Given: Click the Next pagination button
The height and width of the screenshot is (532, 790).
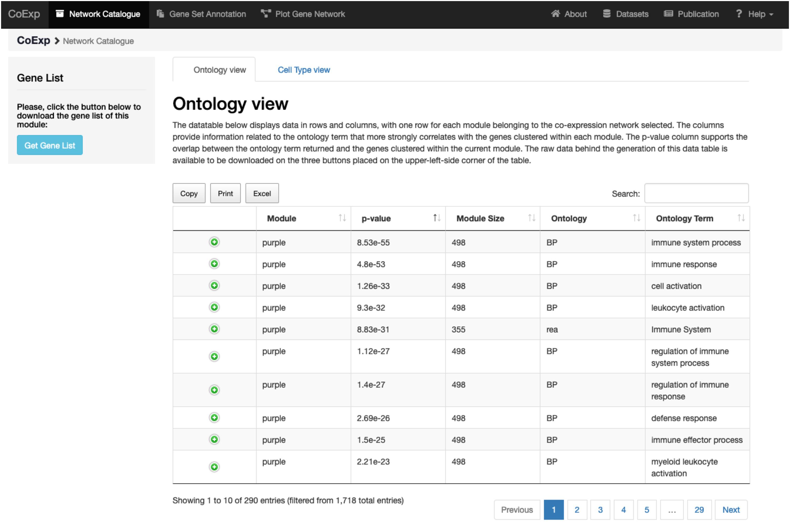Looking at the screenshot, I should [731, 510].
